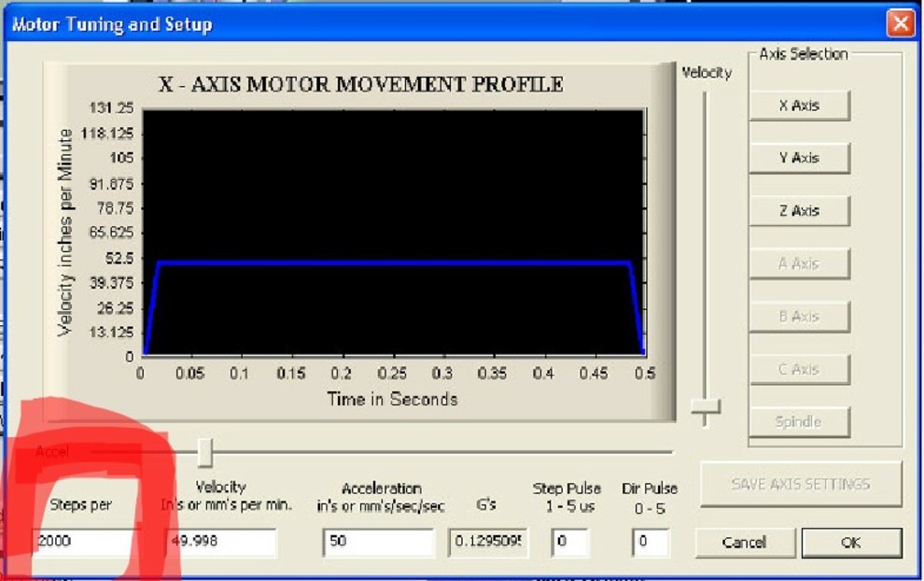The height and width of the screenshot is (581, 924).
Task: Click the G's value field
Action: (487, 542)
